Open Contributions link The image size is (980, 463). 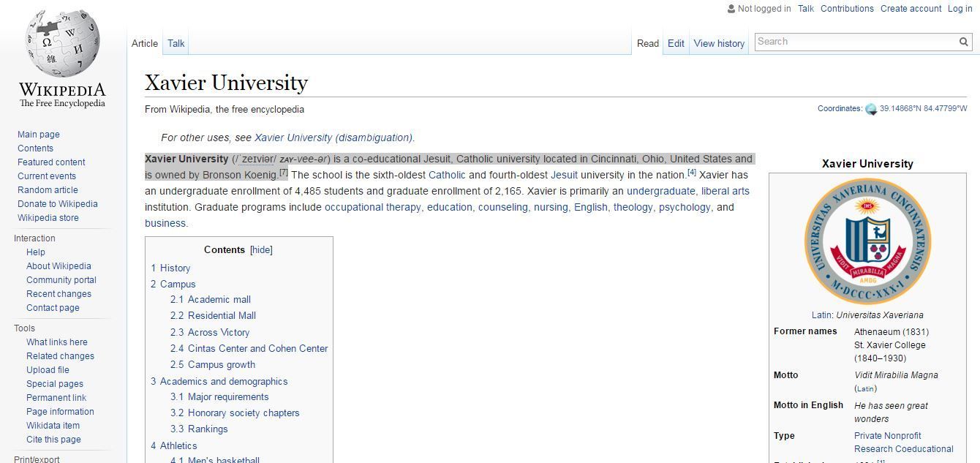coord(847,9)
